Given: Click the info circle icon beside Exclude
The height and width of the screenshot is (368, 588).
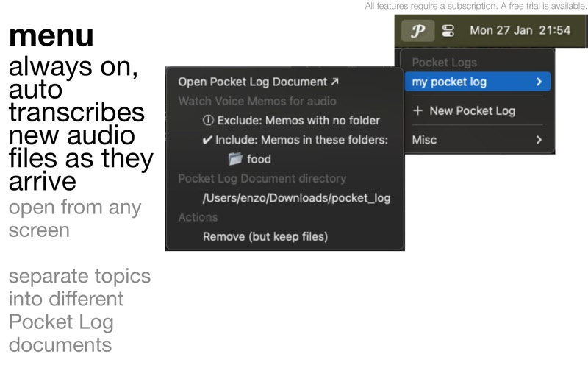Looking at the screenshot, I should [208, 120].
